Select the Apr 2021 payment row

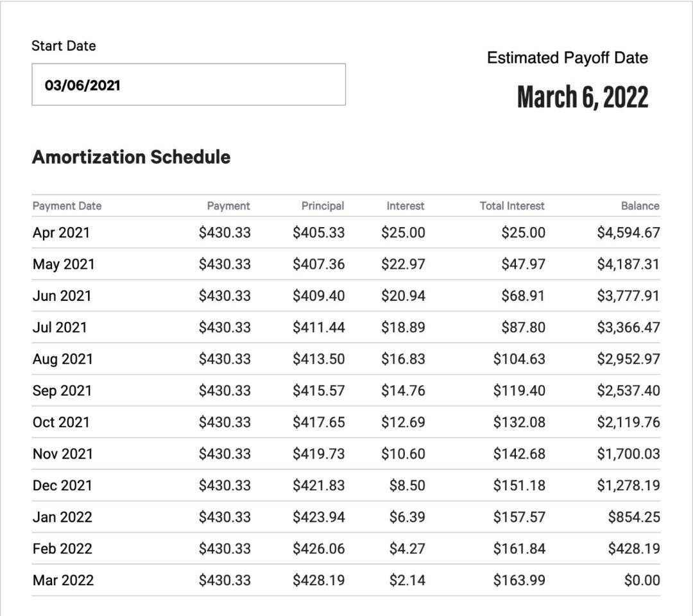point(61,232)
